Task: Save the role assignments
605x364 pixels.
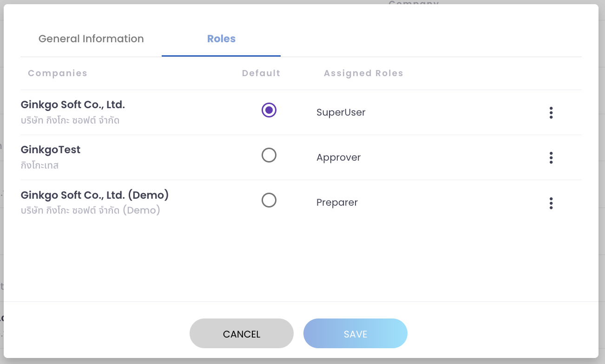Action: click(355, 333)
